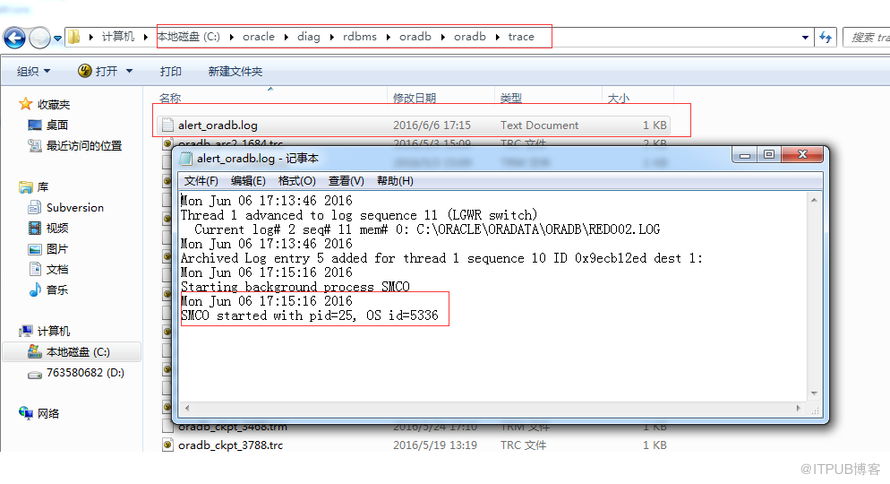This screenshot has width=890, height=484.
Task: Click the 打开 toolbar button
Action: 99,71
